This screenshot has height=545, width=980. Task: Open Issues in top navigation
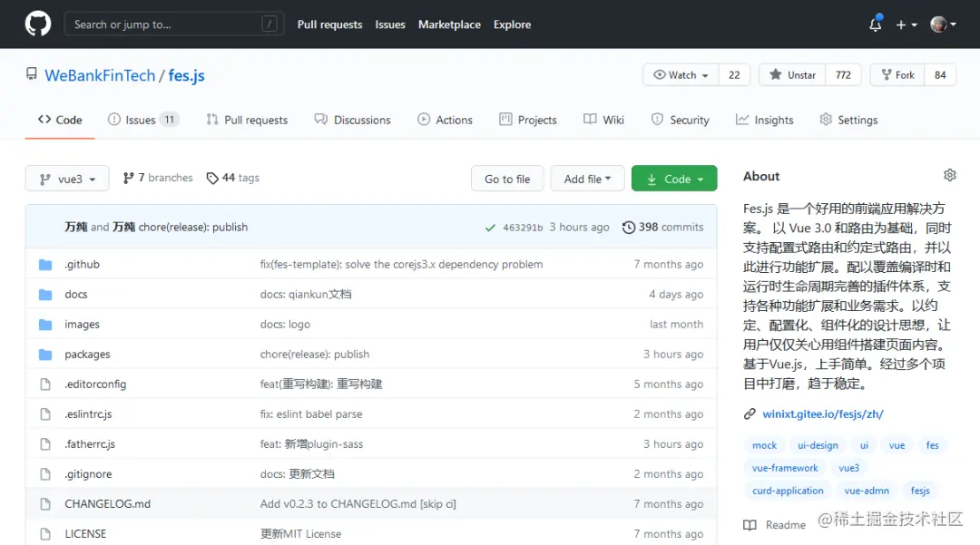(390, 24)
